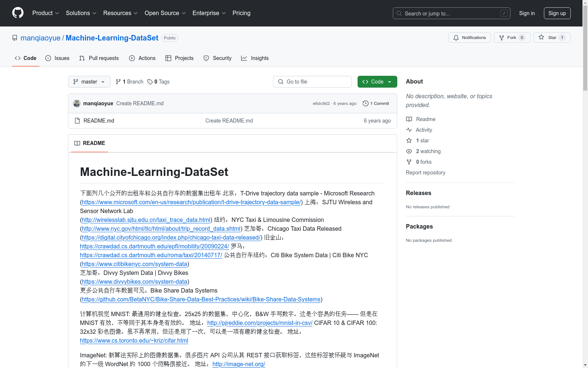Open the BetaNYC Bike-Share-Data-Systems link
588x368 pixels.
[201, 299]
